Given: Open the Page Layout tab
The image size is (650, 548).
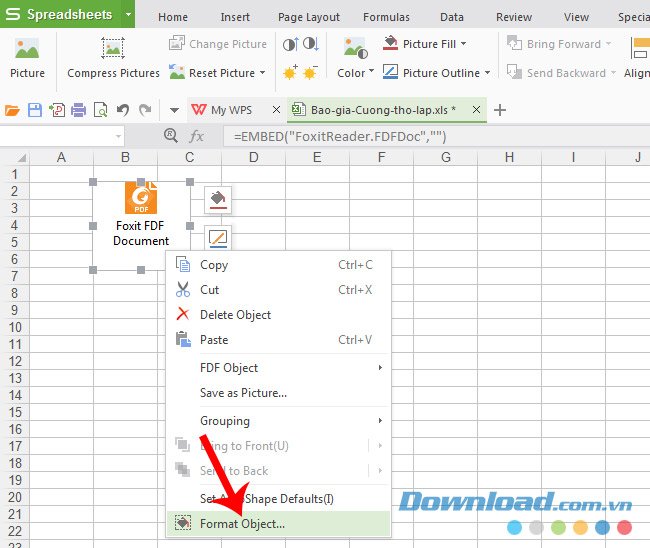Looking at the screenshot, I should pos(309,17).
